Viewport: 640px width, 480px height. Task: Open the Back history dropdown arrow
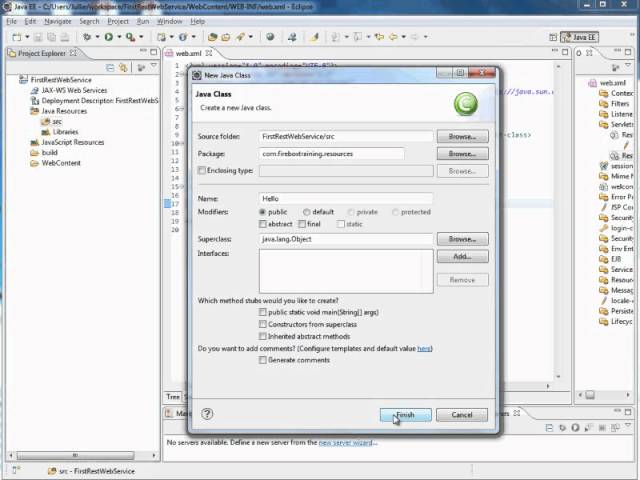tap(404, 37)
